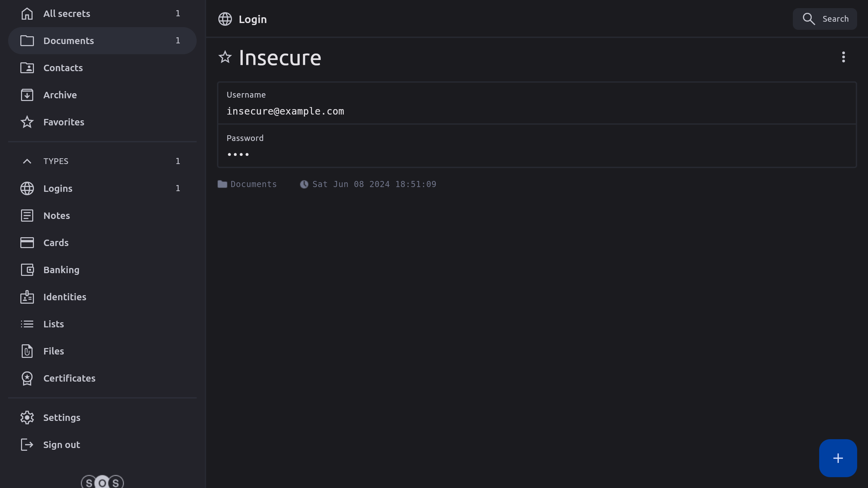Click the Documents folder link below entry
The image size is (868, 488).
coord(253,184)
